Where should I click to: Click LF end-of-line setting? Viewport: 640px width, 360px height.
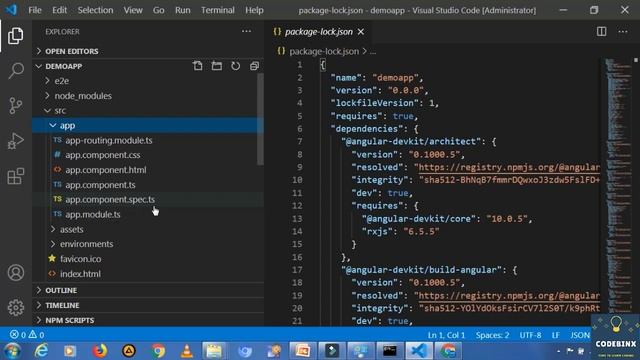click(556, 335)
